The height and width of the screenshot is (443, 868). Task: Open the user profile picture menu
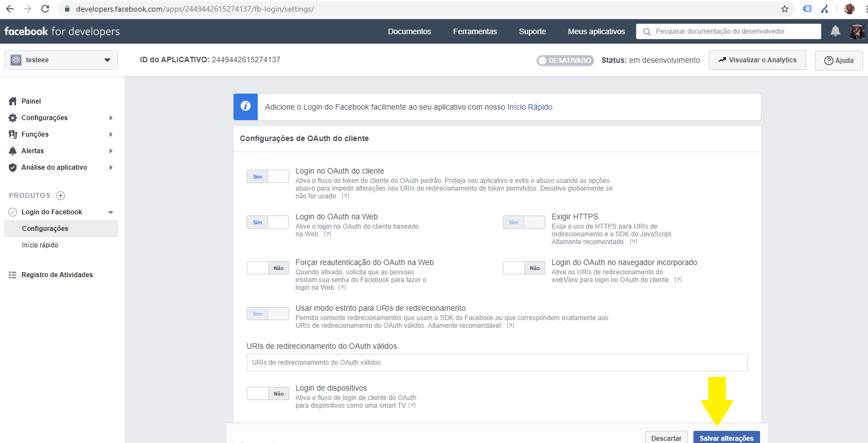(x=857, y=31)
